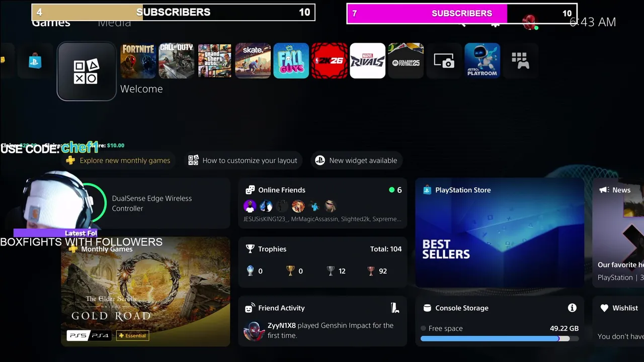Select first purple online friend avatar
Image resolution: width=644 pixels, height=362 pixels.
pyautogui.click(x=250, y=206)
